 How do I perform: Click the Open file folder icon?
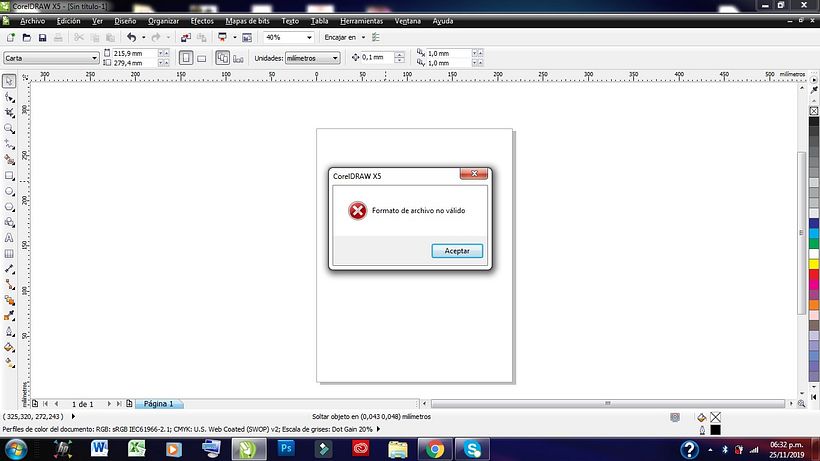tap(27, 38)
